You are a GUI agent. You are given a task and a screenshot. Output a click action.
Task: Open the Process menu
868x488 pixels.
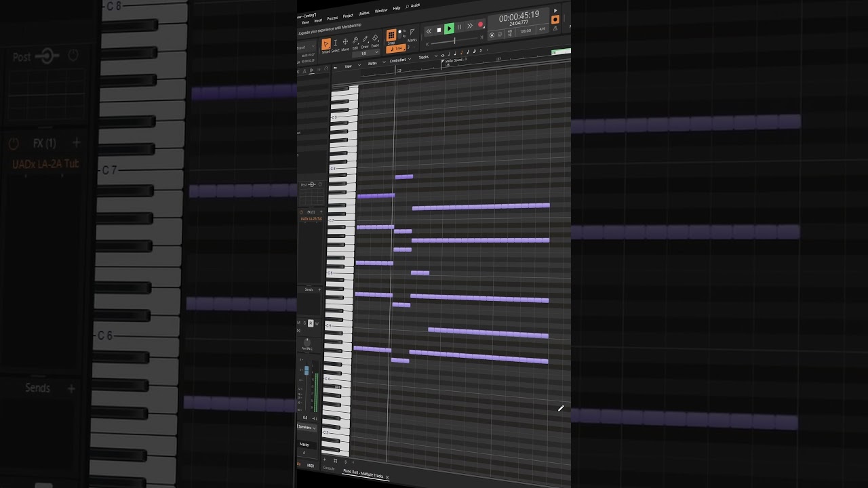tap(332, 18)
